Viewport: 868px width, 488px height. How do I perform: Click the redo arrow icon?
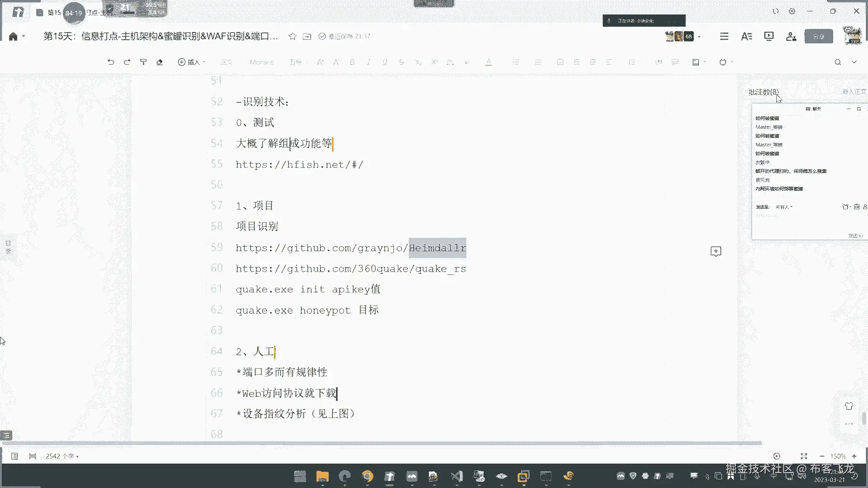[127, 62]
